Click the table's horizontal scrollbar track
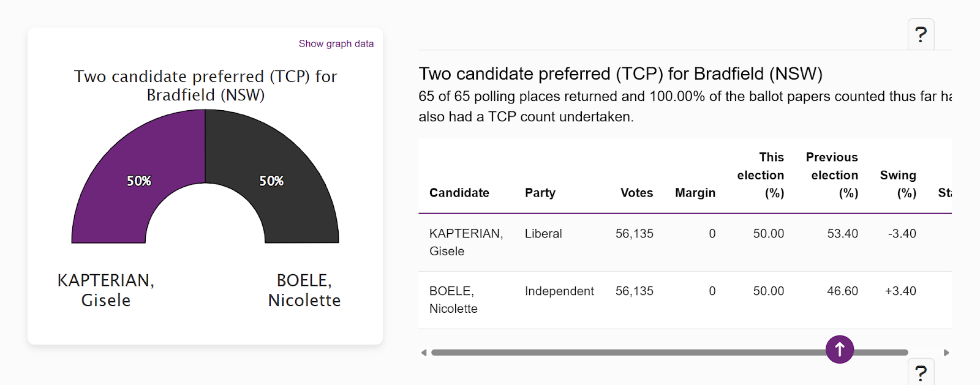Viewport: 980px width, 385px height. [x=612, y=353]
